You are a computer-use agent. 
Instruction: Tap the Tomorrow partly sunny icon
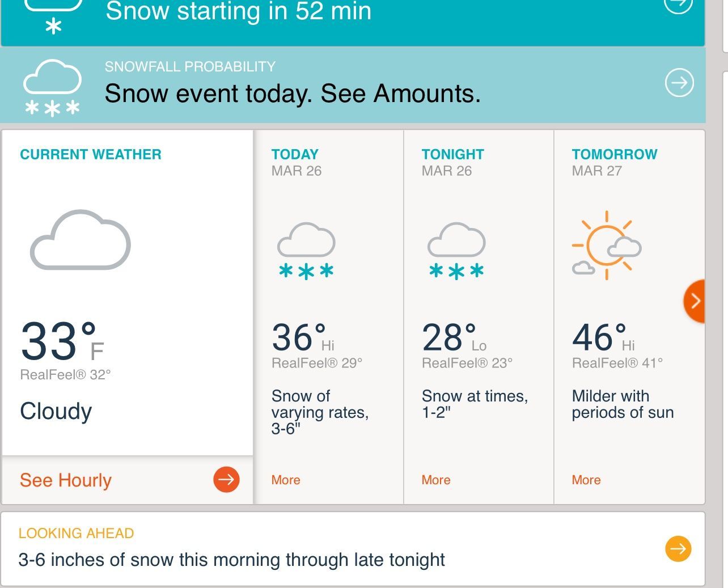[x=607, y=245]
